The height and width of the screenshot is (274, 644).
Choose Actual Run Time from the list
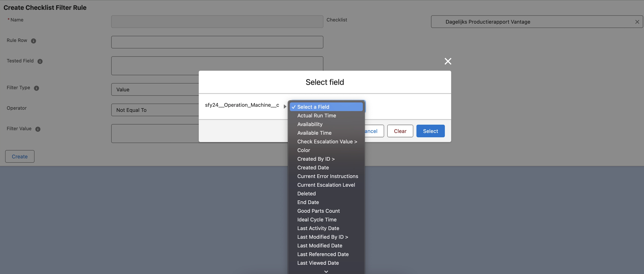pyautogui.click(x=316, y=115)
